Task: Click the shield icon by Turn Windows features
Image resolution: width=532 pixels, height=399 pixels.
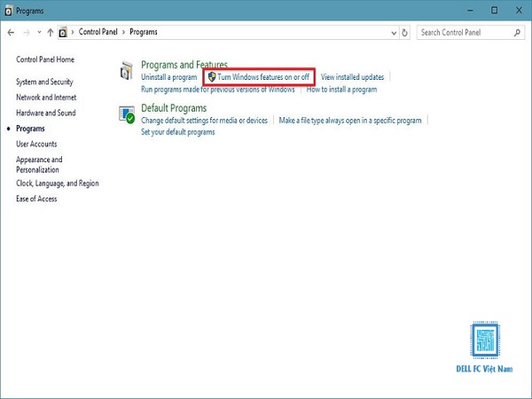Action: 212,76
